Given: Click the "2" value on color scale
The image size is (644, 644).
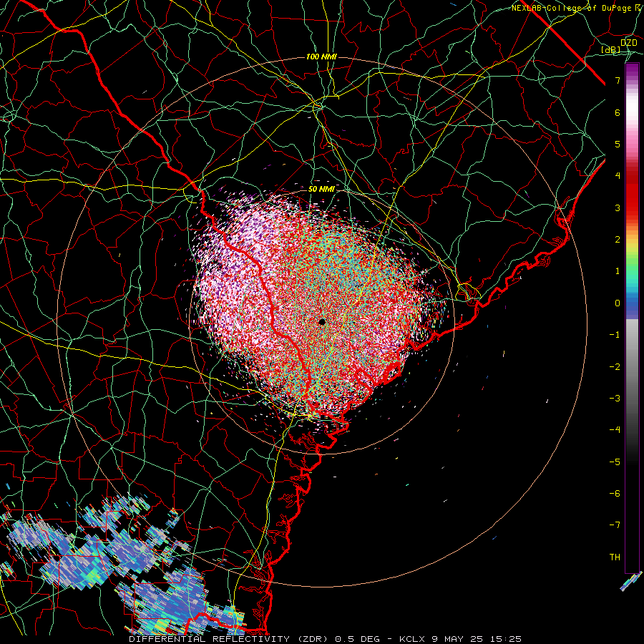Looking at the screenshot, I should [618, 240].
